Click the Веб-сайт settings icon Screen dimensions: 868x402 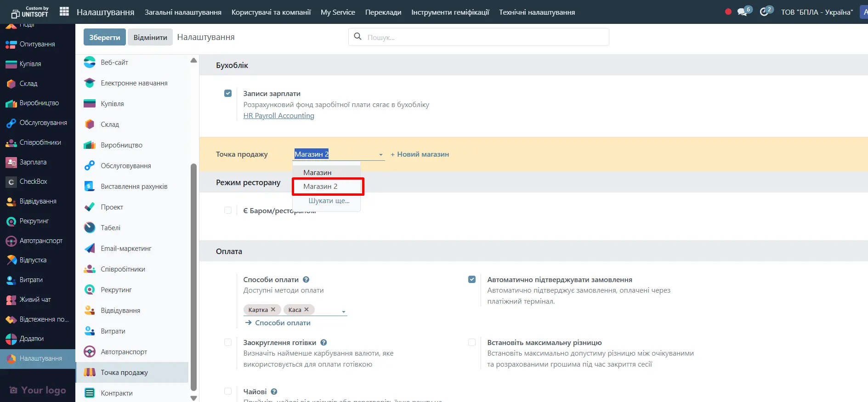click(90, 62)
